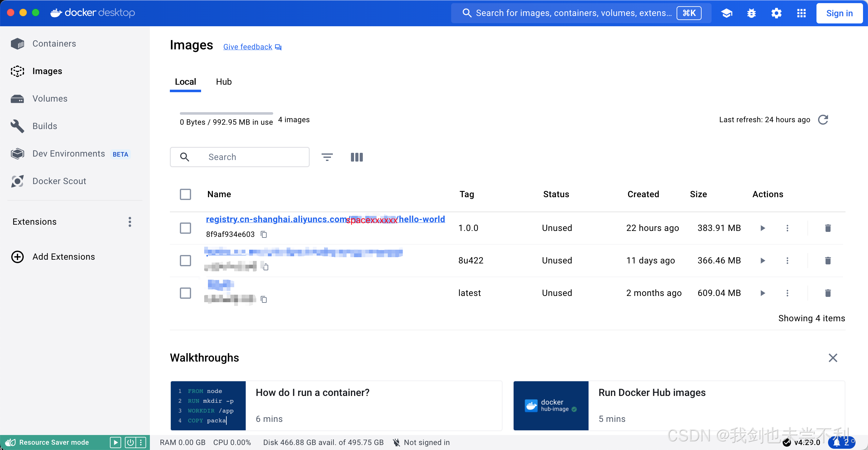868x450 pixels.
Task: Open more actions for hello-world image
Action: tap(787, 228)
